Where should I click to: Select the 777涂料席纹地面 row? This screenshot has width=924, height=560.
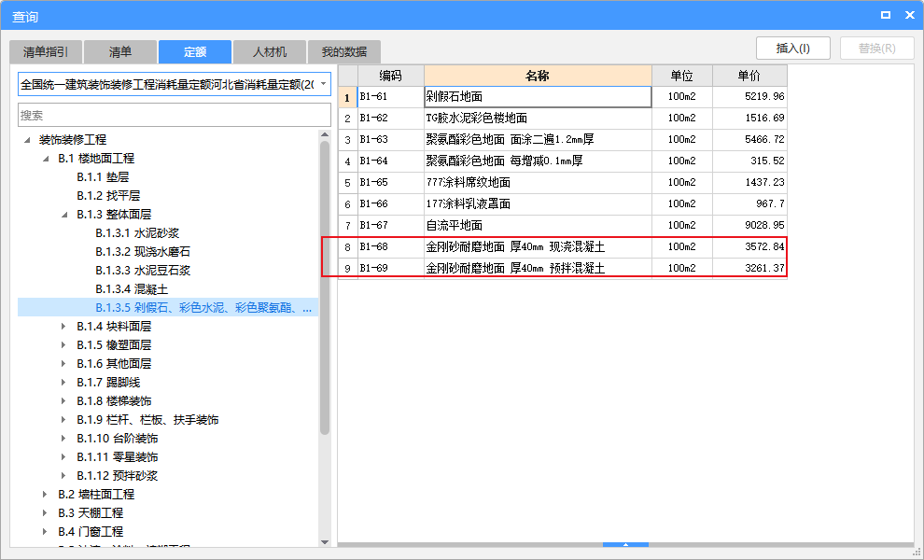563,183
